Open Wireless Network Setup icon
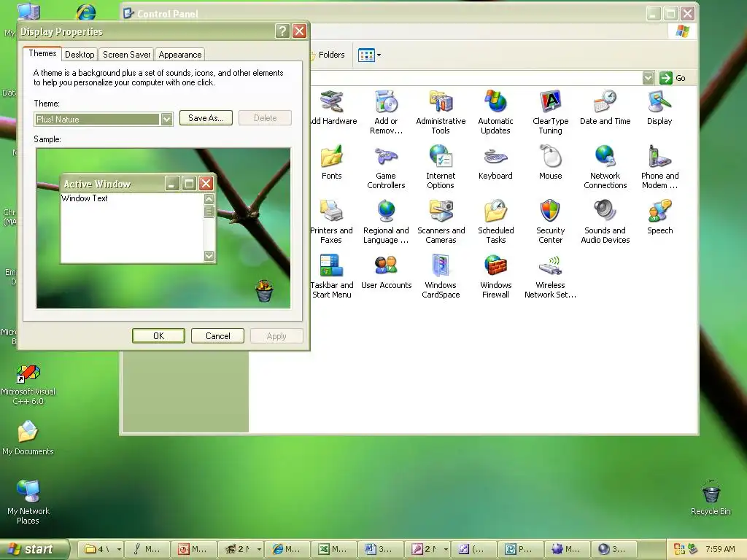747x560 pixels. point(550,276)
